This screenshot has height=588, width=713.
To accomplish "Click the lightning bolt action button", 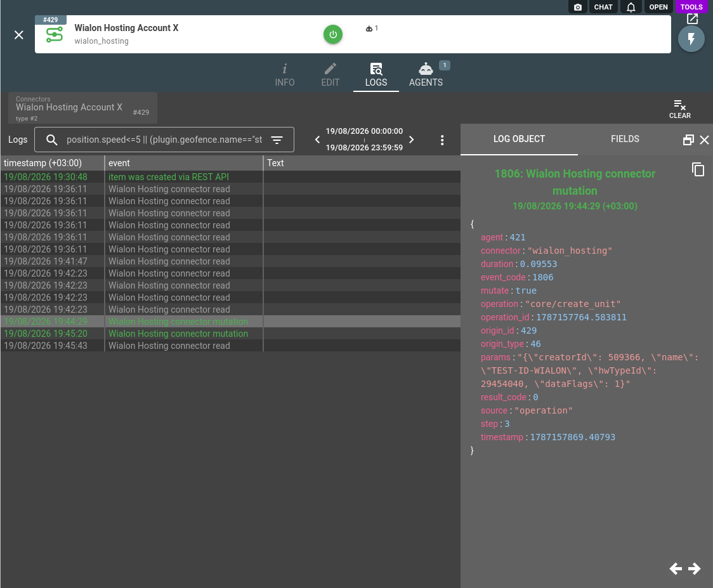I will [691, 39].
